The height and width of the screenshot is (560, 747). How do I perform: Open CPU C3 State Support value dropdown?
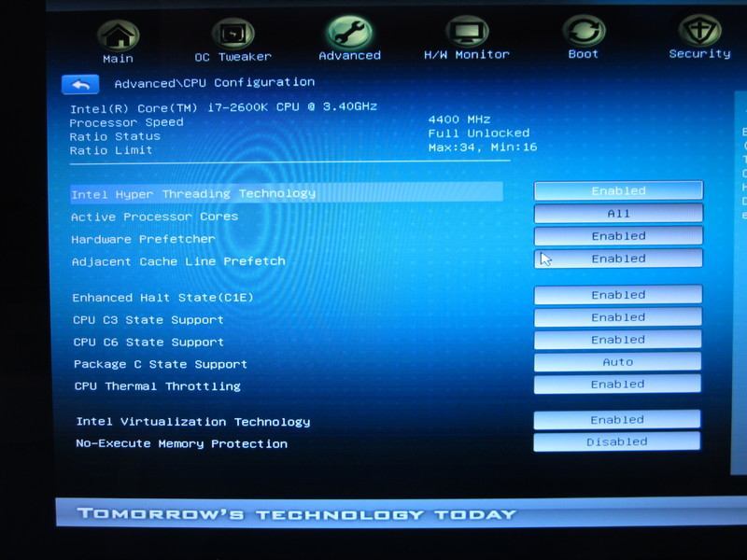pyautogui.click(x=618, y=317)
